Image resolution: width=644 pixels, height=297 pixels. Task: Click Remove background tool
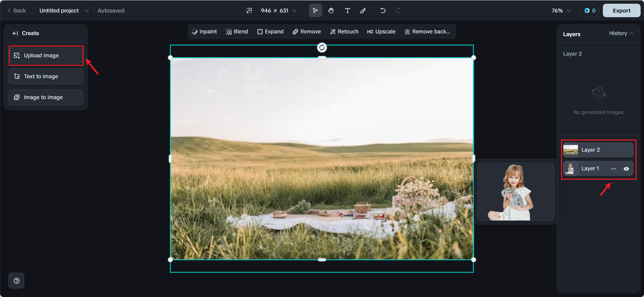coord(427,32)
